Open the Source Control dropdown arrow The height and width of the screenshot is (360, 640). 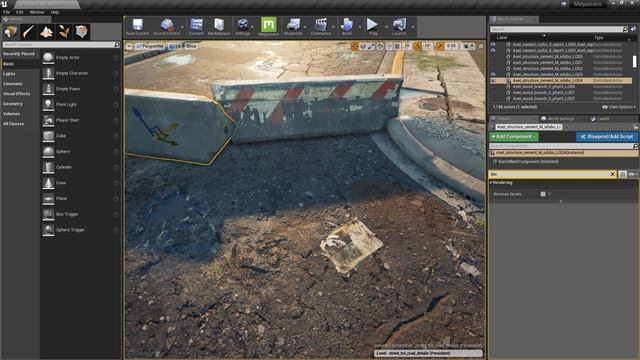tap(182, 27)
